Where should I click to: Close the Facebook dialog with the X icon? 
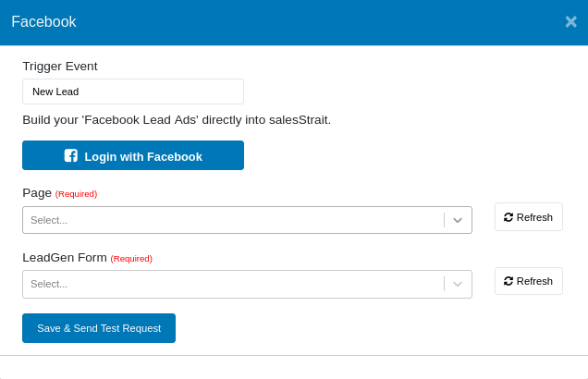570,21
